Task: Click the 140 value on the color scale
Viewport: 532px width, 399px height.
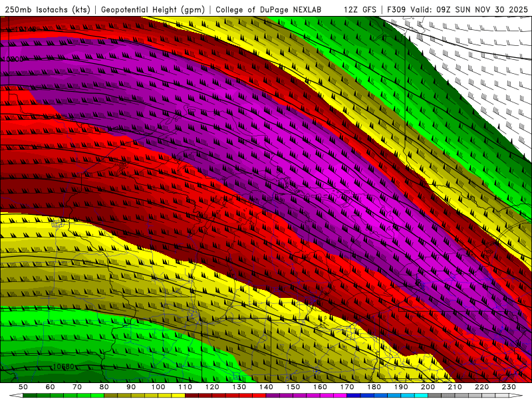Action: click(x=266, y=387)
